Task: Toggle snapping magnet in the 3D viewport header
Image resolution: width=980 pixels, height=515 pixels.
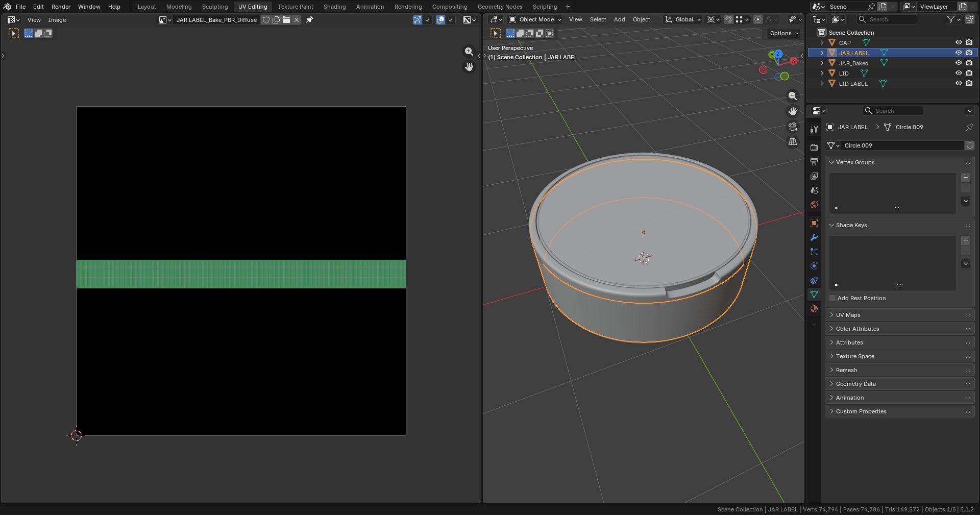Action: (729, 19)
